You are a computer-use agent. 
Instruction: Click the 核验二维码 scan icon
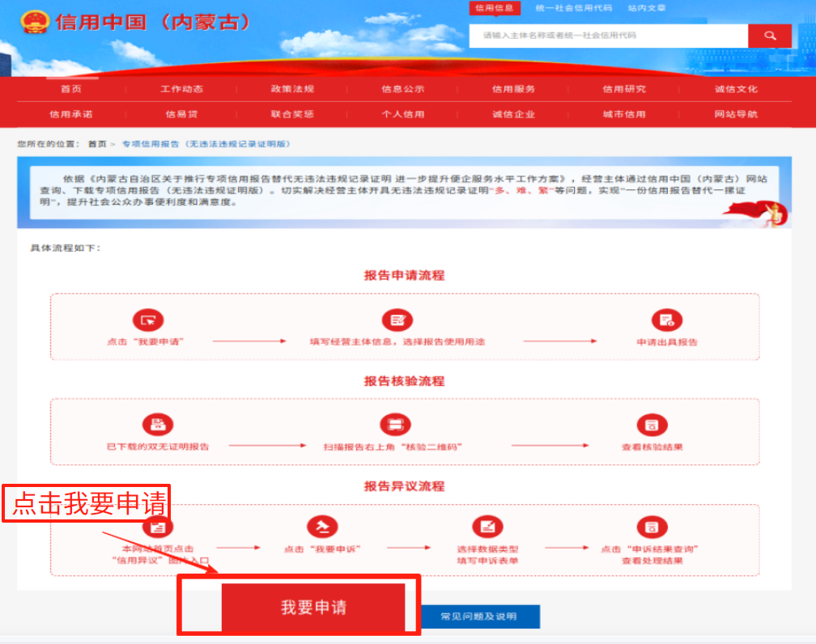(396, 425)
